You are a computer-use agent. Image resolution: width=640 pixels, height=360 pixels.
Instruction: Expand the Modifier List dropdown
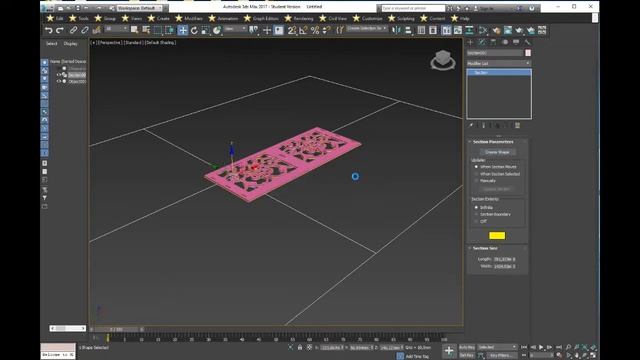click(x=499, y=63)
